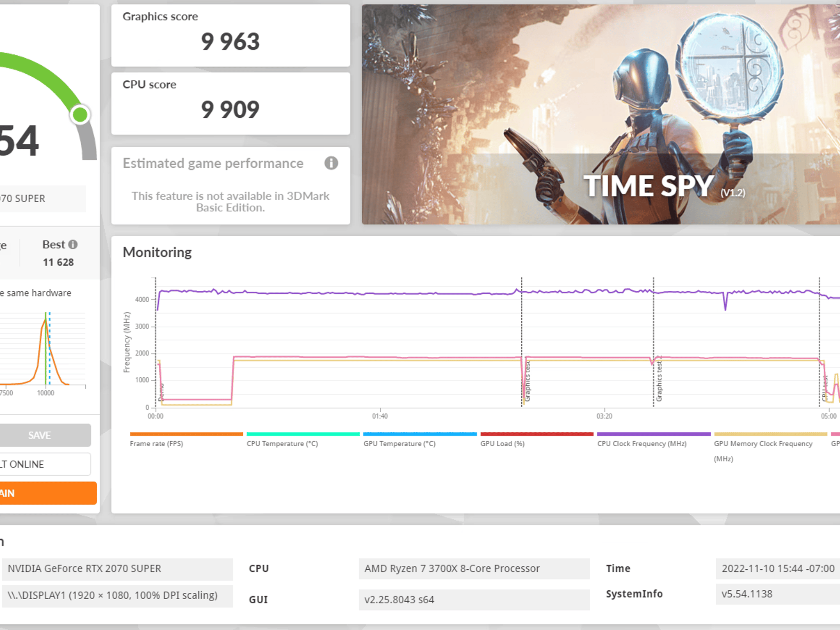The height and width of the screenshot is (630, 840).
Task: Click the NVIDIA GeForce RTX 2070 SUPER entry
Action: 84,569
